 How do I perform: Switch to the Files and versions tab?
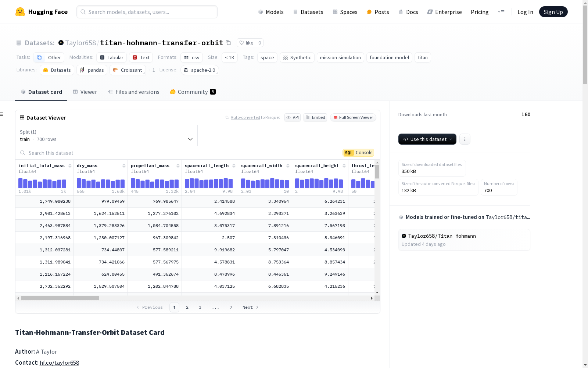133,92
